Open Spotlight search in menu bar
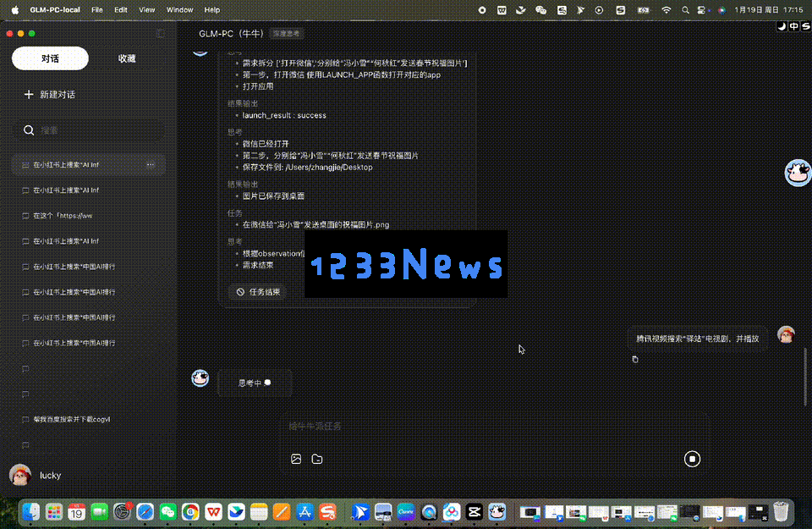 (x=685, y=10)
